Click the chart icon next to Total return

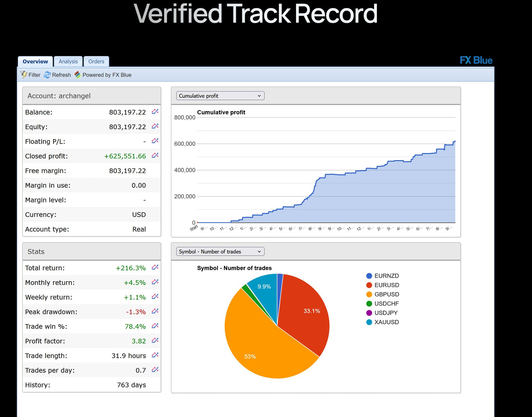pyautogui.click(x=155, y=268)
